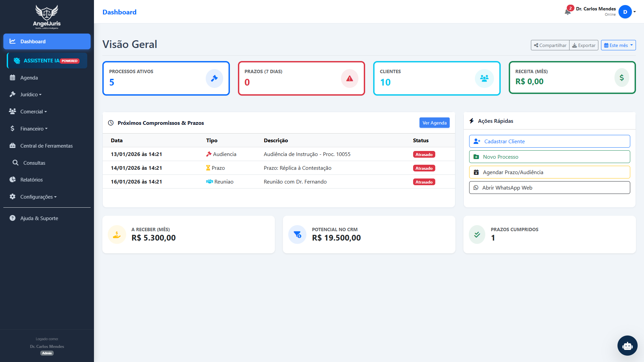Open Agenda from the sidebar
This screenshot has height=362, width=644.
[29, 78]
